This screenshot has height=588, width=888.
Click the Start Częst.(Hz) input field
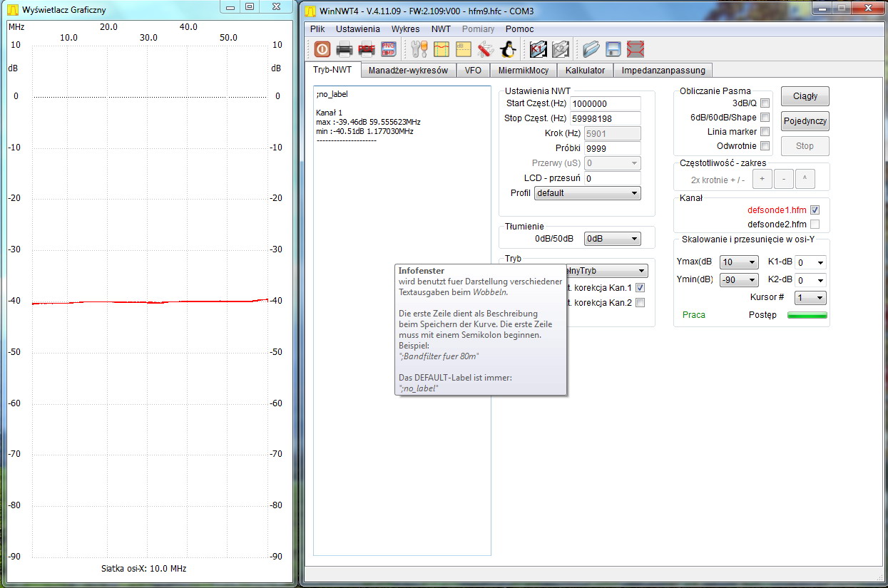[605, 104]
